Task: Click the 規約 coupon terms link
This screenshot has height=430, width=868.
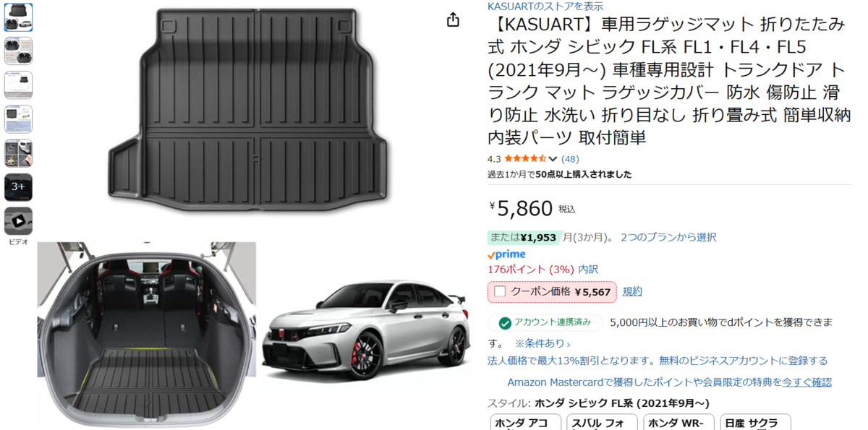Action: click(632, 291)
